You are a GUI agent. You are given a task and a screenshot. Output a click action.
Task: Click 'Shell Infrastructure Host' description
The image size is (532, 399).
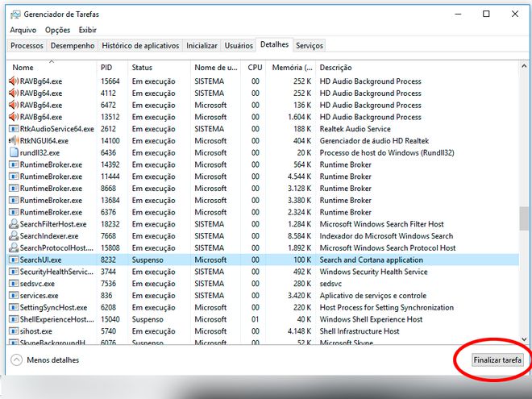[360, 331]
